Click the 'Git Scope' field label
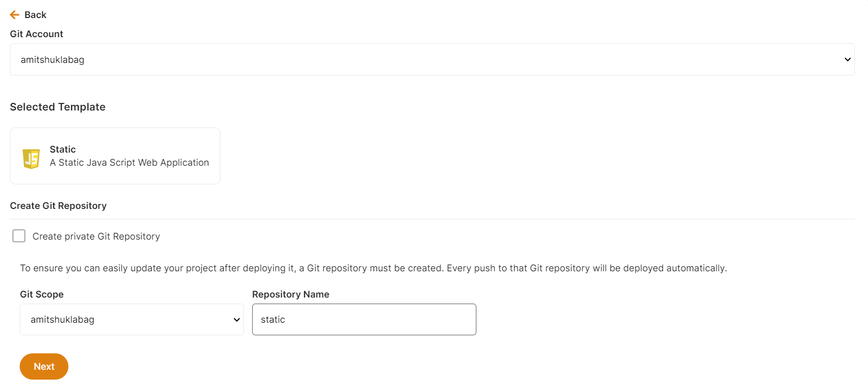This screenshot has width=868, height=390. pyautogui.click(x=42, y=294)
